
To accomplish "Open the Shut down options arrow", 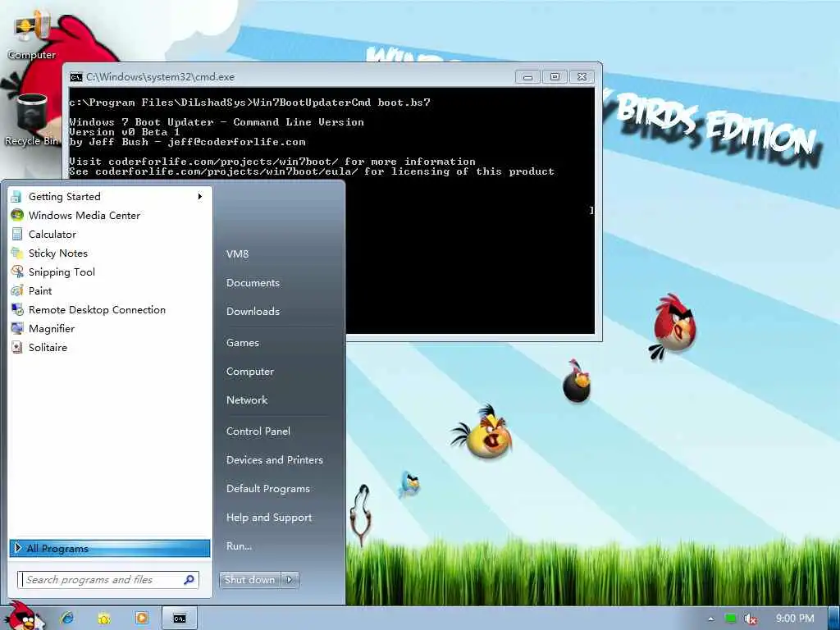I will tap(290, 580).
